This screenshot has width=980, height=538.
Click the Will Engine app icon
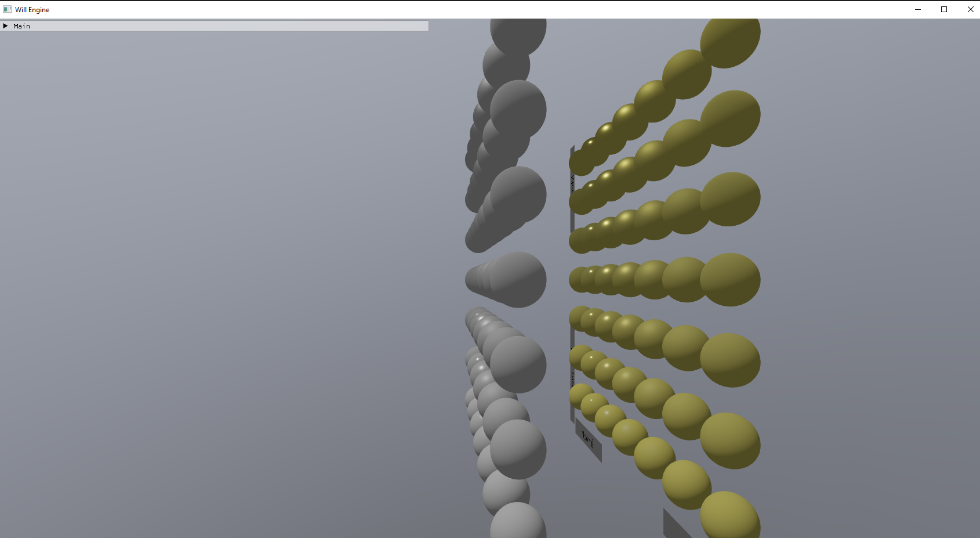tap(8, 9)
